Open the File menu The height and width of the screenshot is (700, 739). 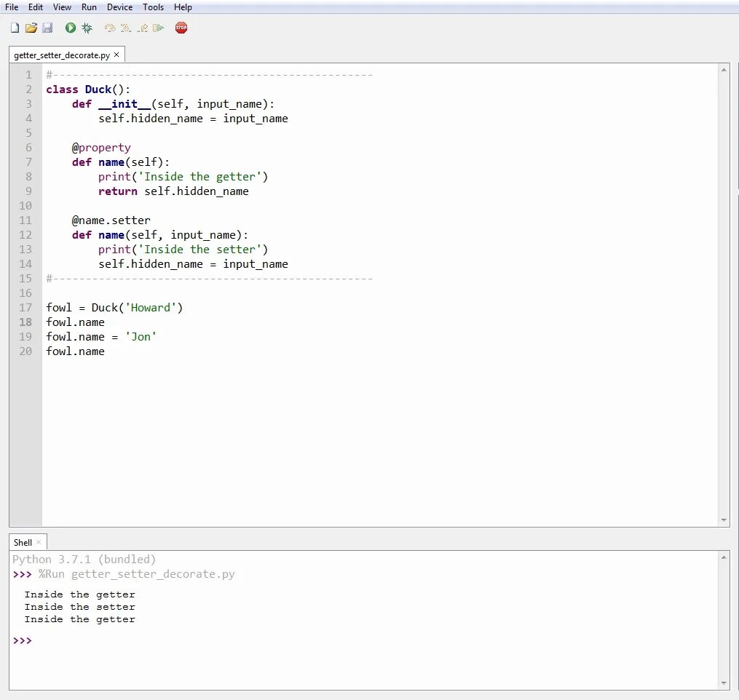pyautogui.click(x=12, y=7)
